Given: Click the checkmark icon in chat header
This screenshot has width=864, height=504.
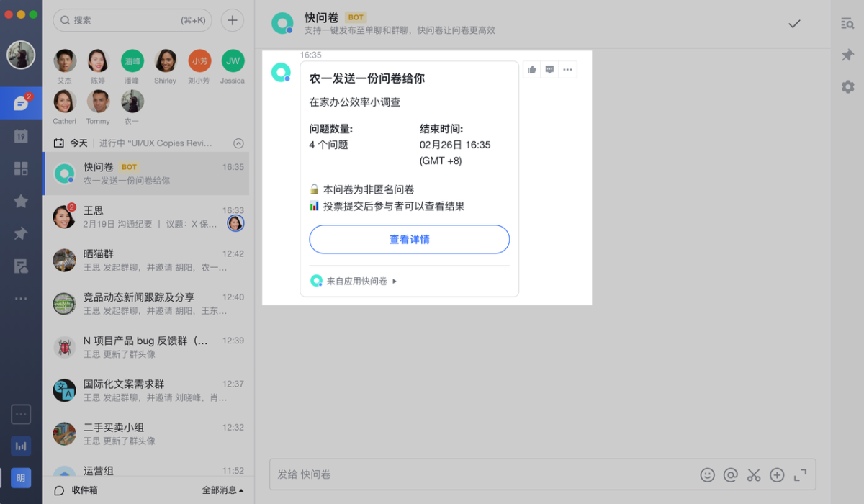Looking at the screenshot, I should [x=794, y=24].
